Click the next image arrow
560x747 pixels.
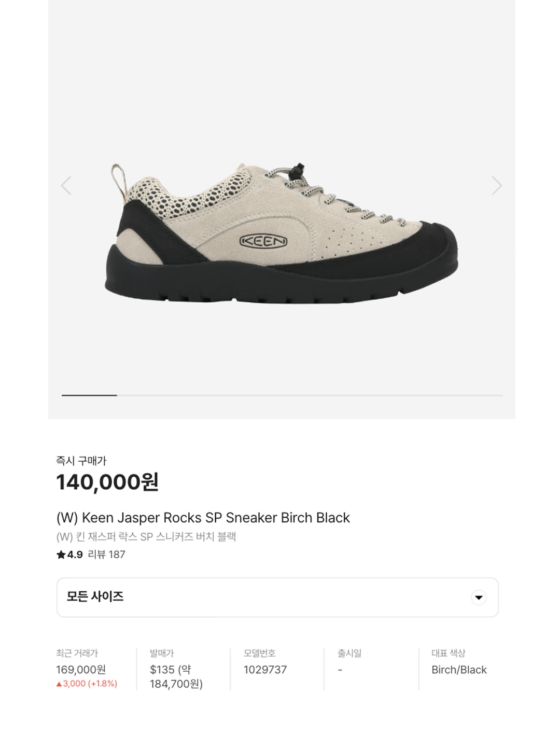point(497,185)
